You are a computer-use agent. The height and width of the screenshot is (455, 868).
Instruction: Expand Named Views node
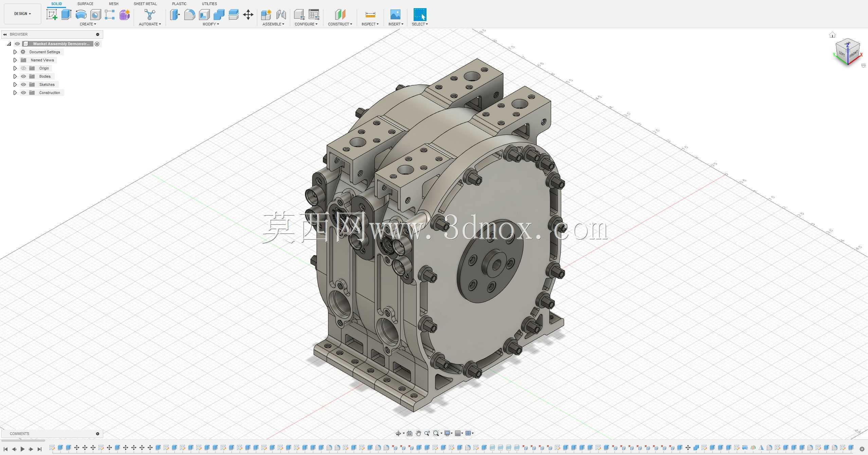coord(15,60)
